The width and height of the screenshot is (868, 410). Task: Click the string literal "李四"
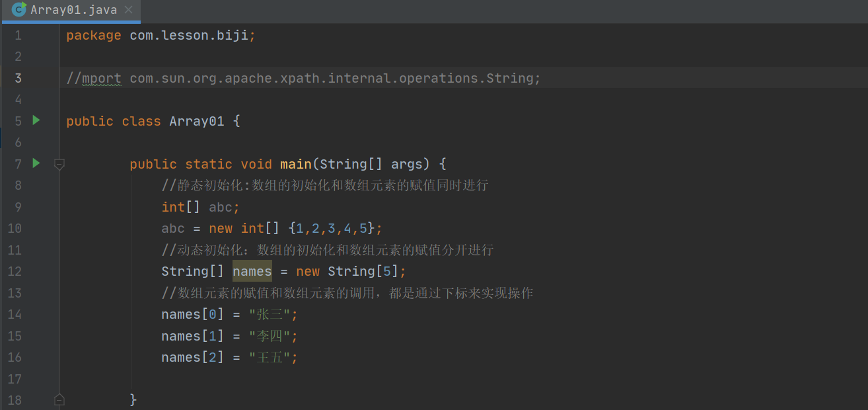pyautogui.click(x=270, y=336)
